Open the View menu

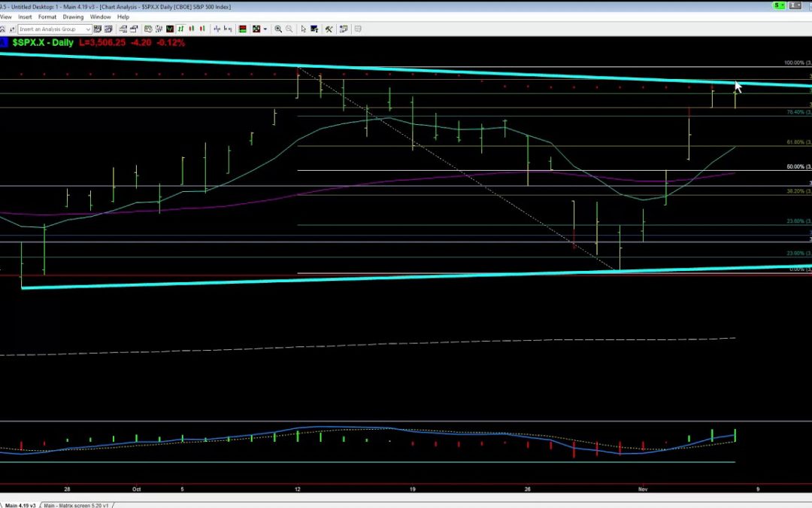click(x=6, y=17)
